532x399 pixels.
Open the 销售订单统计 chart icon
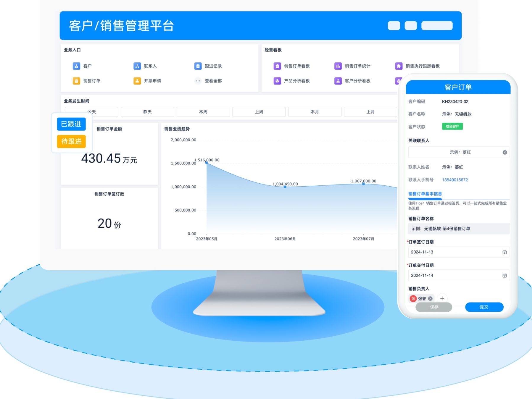tap(338, 66)
